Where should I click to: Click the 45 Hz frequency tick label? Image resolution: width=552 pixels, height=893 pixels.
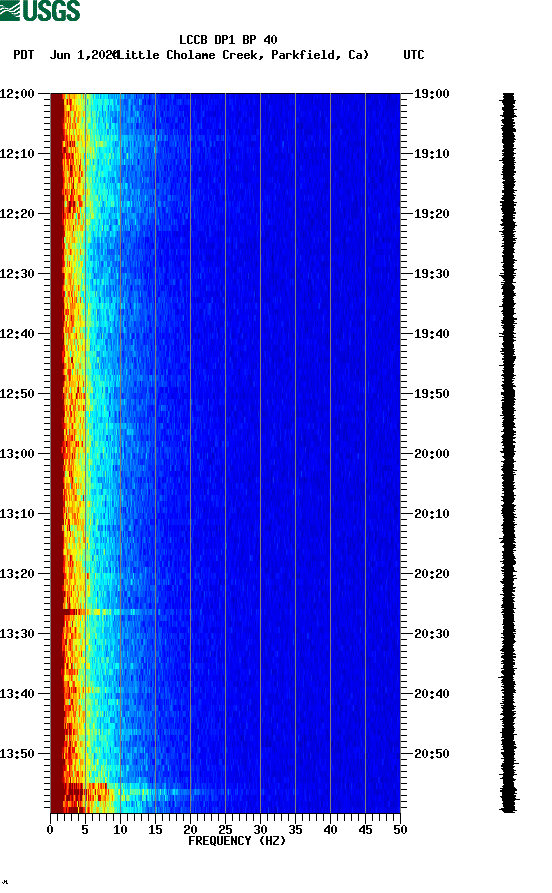point(365,830)
